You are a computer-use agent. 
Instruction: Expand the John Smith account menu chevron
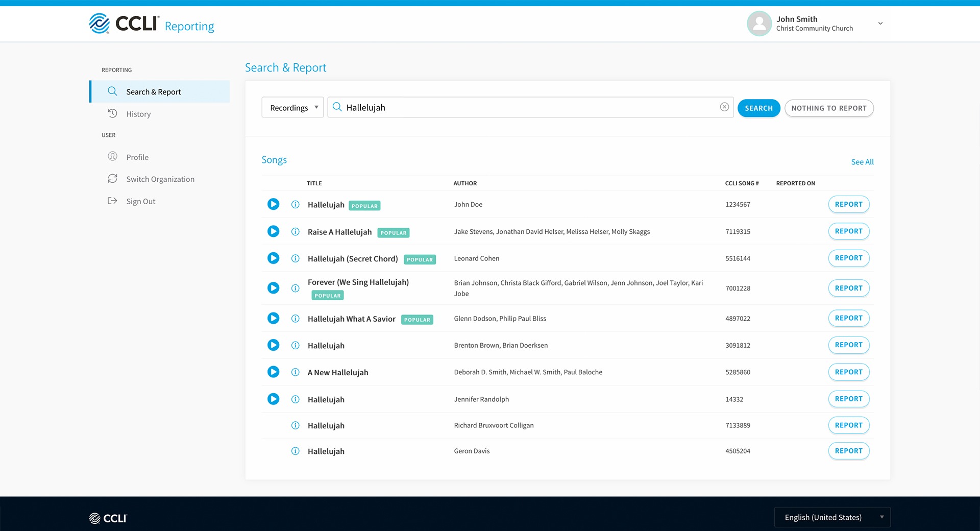[880, 23]
